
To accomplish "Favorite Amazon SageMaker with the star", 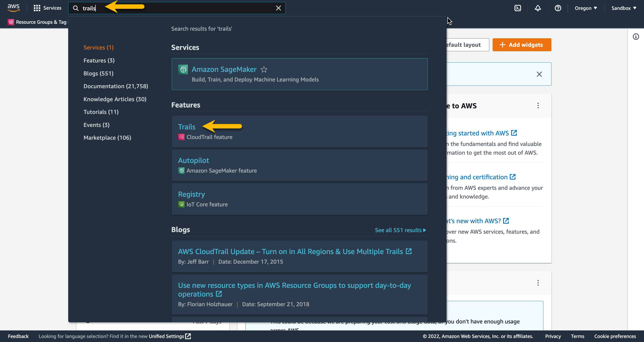I will (x=264, y=69).
